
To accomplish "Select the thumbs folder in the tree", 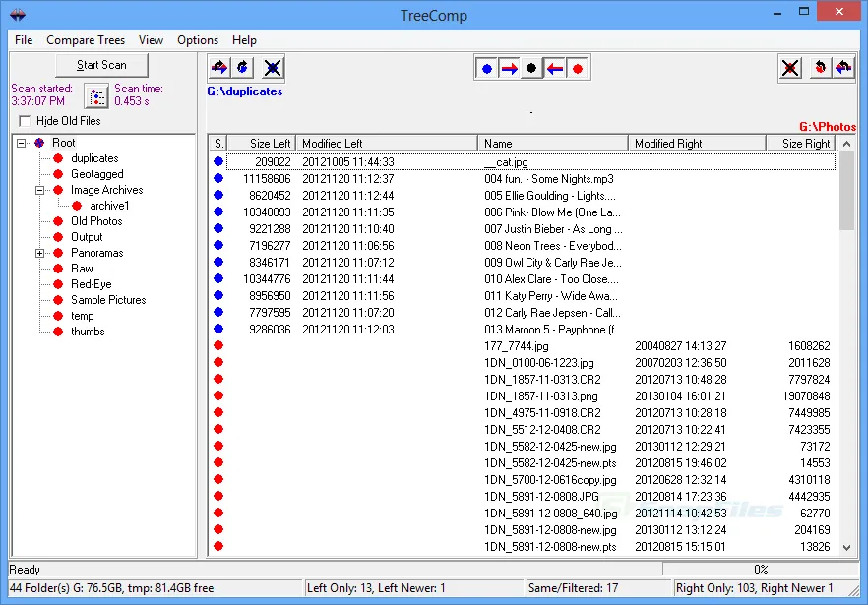I will (88, 332).
